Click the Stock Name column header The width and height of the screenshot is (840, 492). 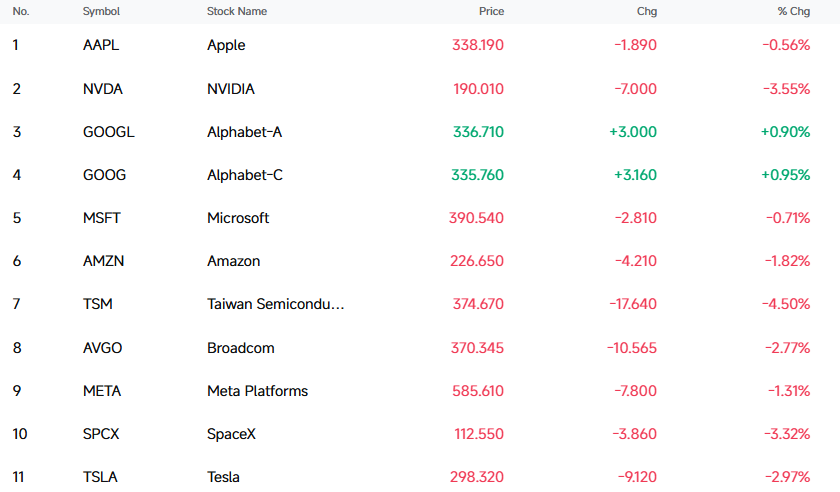pyautogui.click(x=237, y=11)
